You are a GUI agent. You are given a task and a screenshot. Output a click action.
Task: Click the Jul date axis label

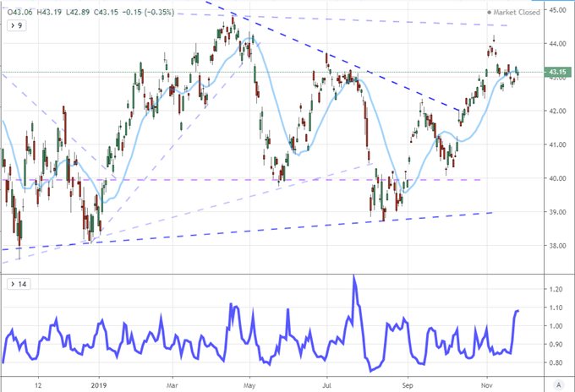326,385
